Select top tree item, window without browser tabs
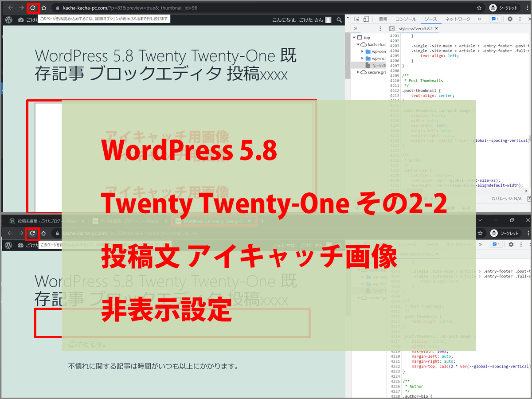532x399 pixels. pos(367,38)
